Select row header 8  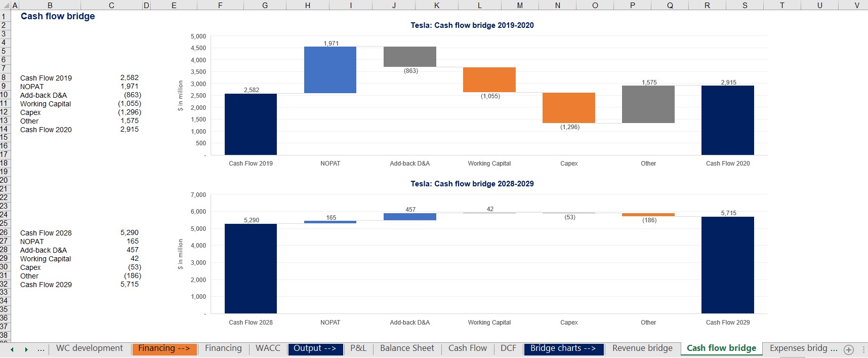(x=4, y=77)
